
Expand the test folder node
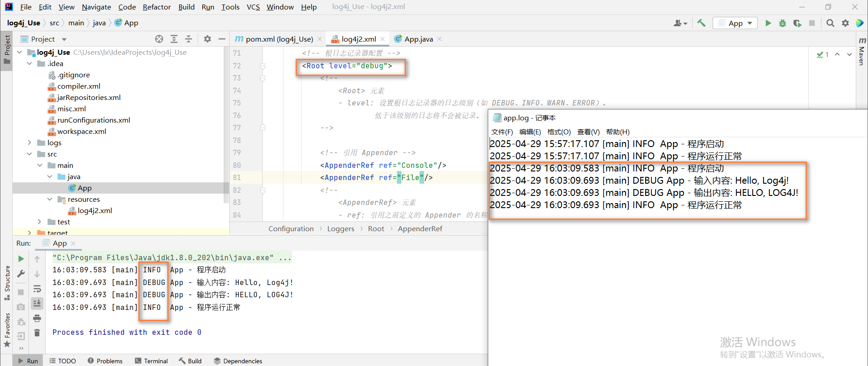[40, 222]
